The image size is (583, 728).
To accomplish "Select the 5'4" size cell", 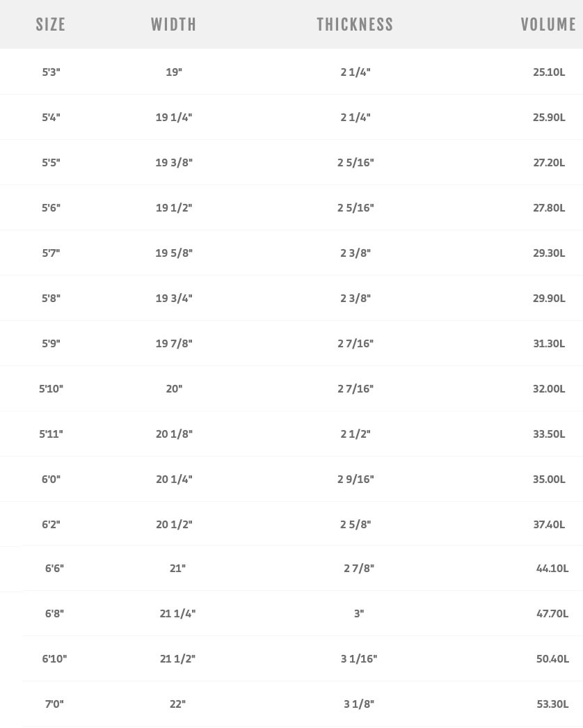I will pos(51,117).
